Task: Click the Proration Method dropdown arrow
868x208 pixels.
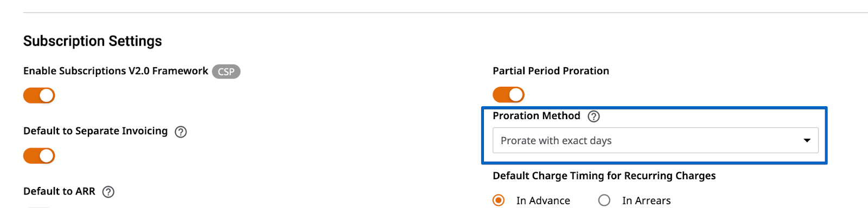Action: click(x=807, y=140)
